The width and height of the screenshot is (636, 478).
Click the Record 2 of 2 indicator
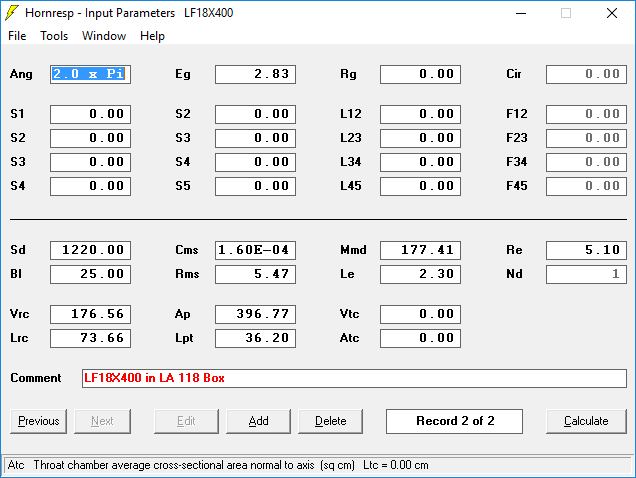[x=454, y=421]
